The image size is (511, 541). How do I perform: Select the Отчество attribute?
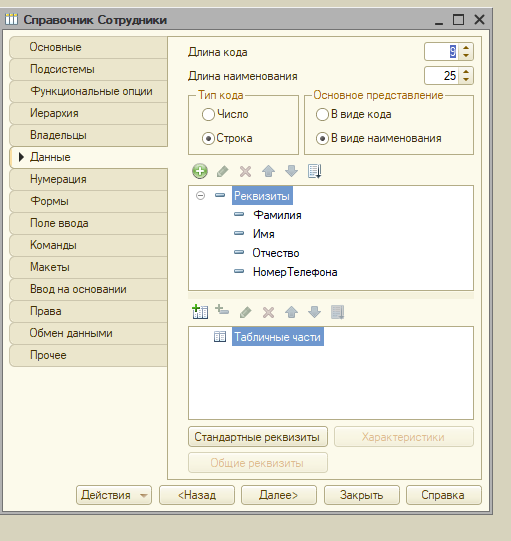coord(276,253)
